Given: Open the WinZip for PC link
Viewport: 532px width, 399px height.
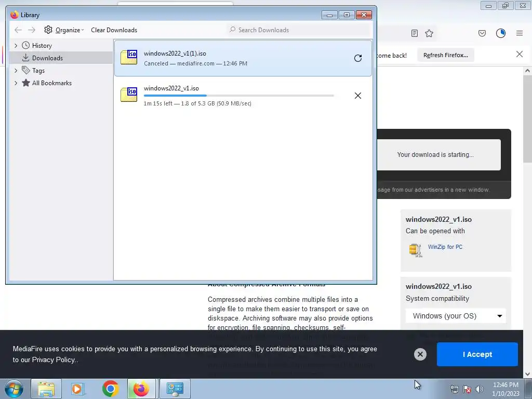Looking at the screenshot, I should click(x=445, y=247).
